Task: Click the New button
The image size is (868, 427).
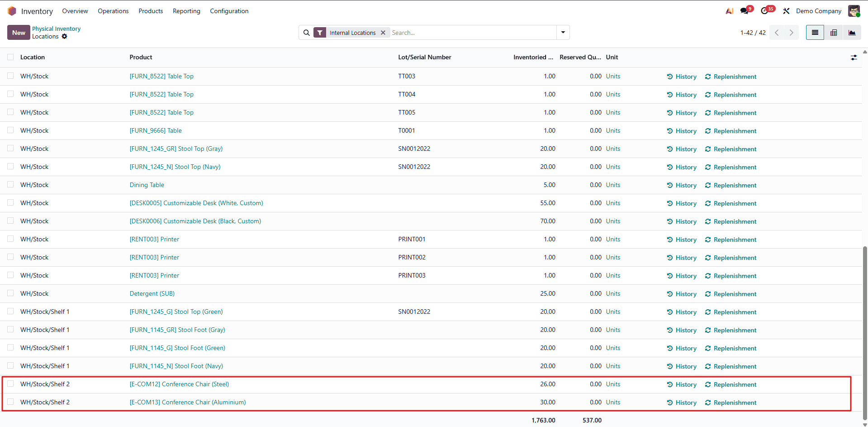Action: tap(18, 32)
